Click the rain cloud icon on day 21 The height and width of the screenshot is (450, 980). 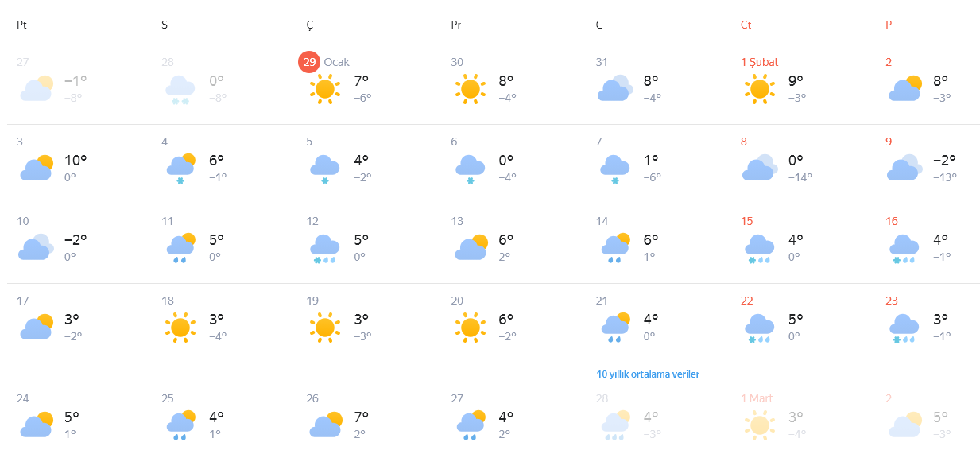click(x=614, y=328)
